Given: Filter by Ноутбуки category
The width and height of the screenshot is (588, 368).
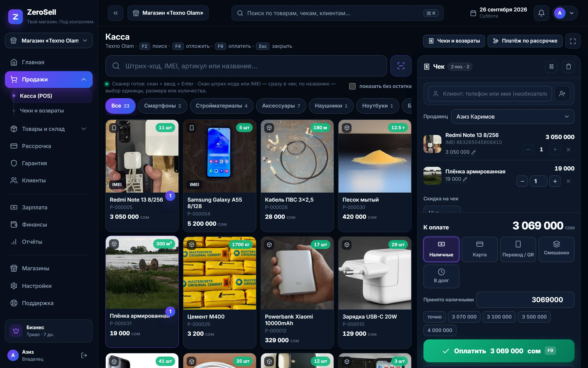Looking at the screenshot, I should pos(378,106).
